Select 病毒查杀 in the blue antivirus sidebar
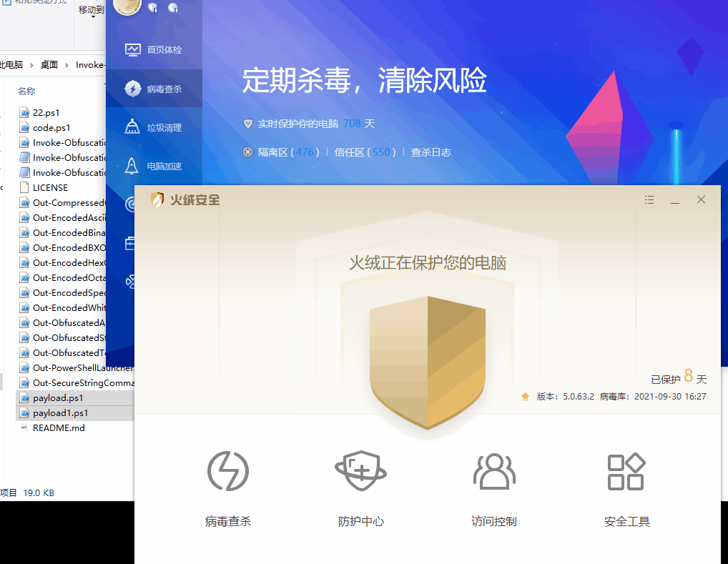 154,89
